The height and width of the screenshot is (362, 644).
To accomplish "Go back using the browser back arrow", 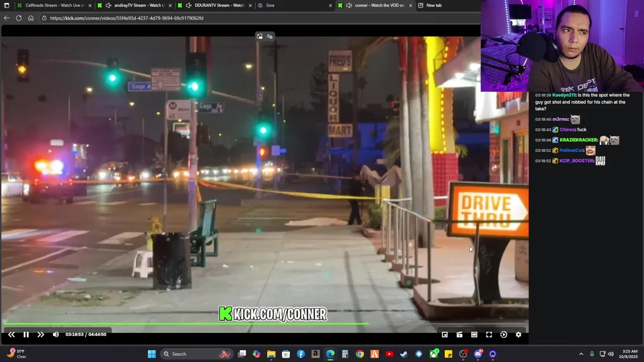I will point(7,18).
